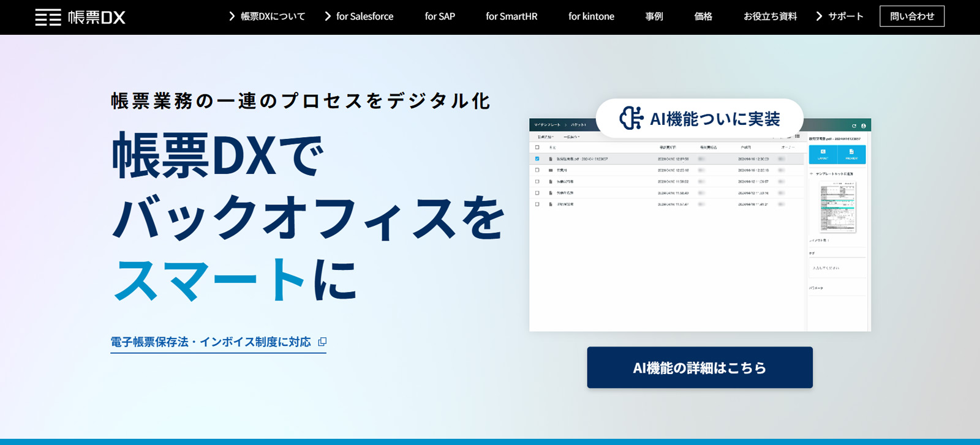Click the grid view icon above the table

[x=797, y=136]
